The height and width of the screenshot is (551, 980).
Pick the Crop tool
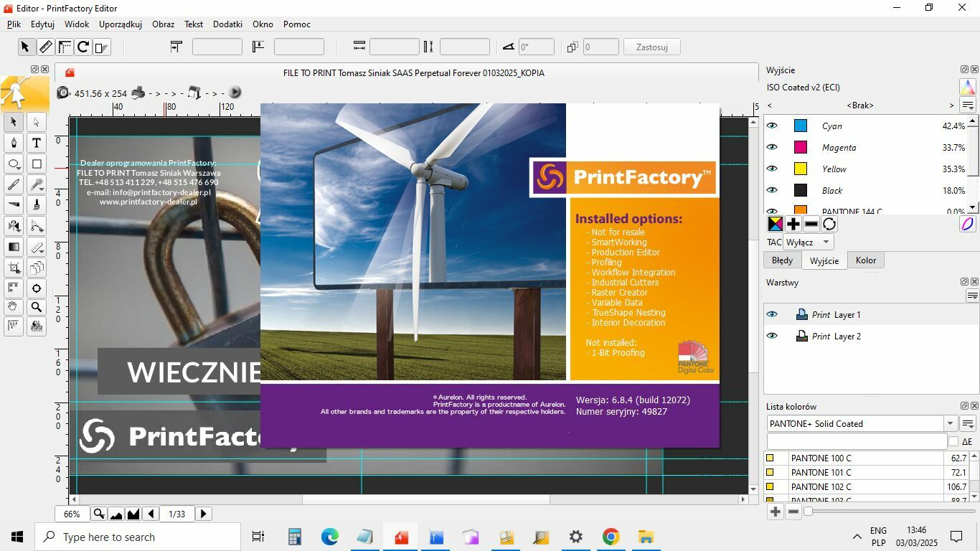(14, 268)
